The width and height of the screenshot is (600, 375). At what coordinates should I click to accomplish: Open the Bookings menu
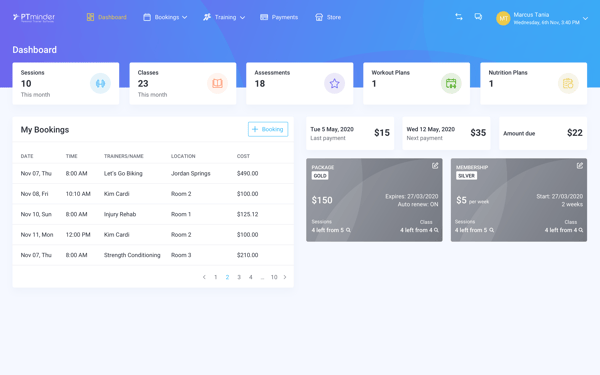165,17
